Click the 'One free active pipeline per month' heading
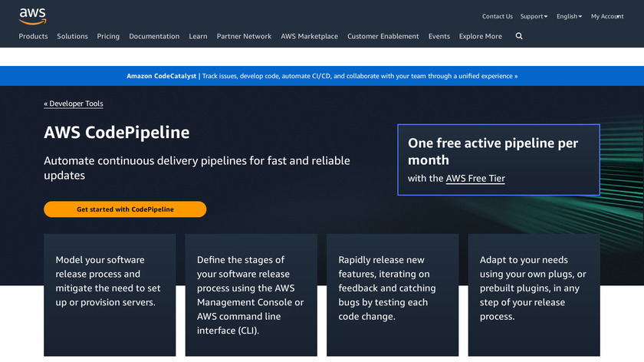 [493, 151]
